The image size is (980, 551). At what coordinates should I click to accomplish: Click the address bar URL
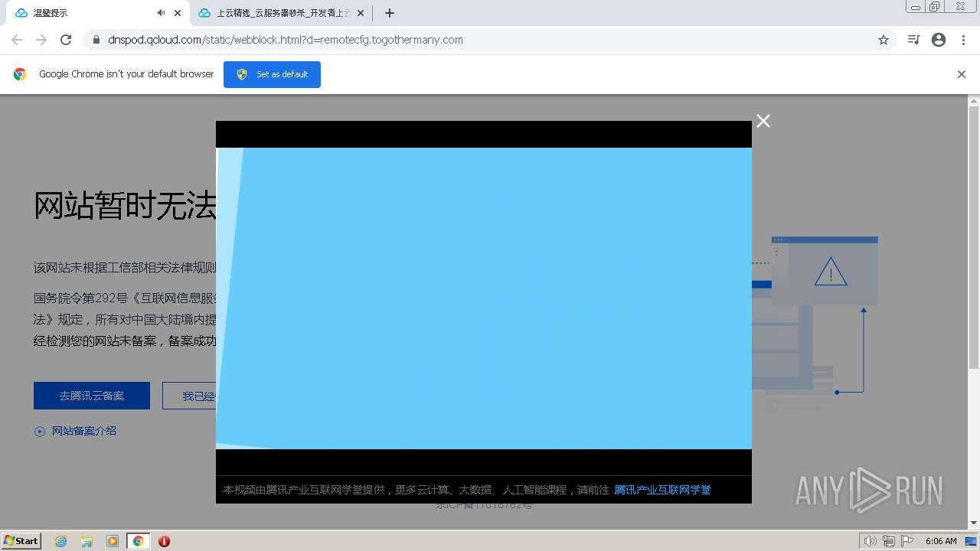point(286,40)
